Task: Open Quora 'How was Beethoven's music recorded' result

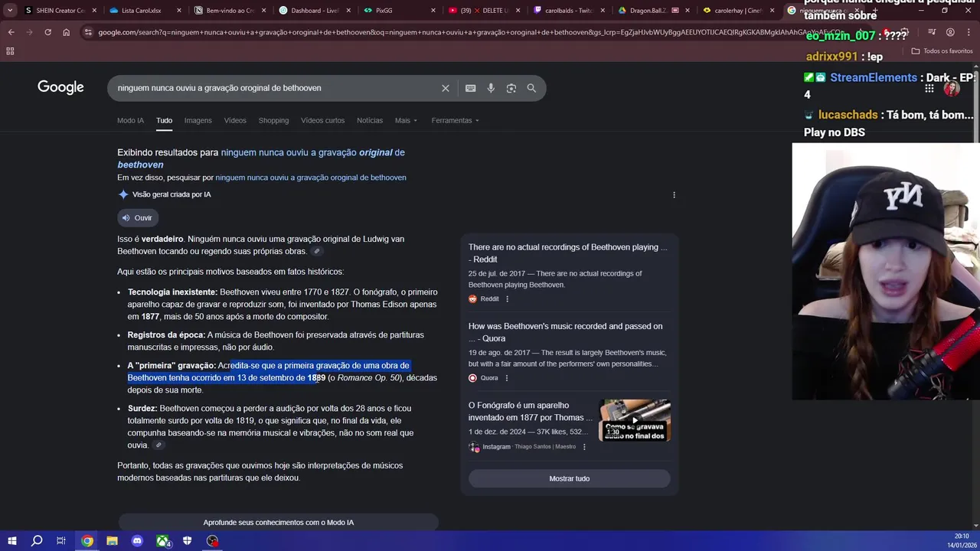Action: [565, 332]
